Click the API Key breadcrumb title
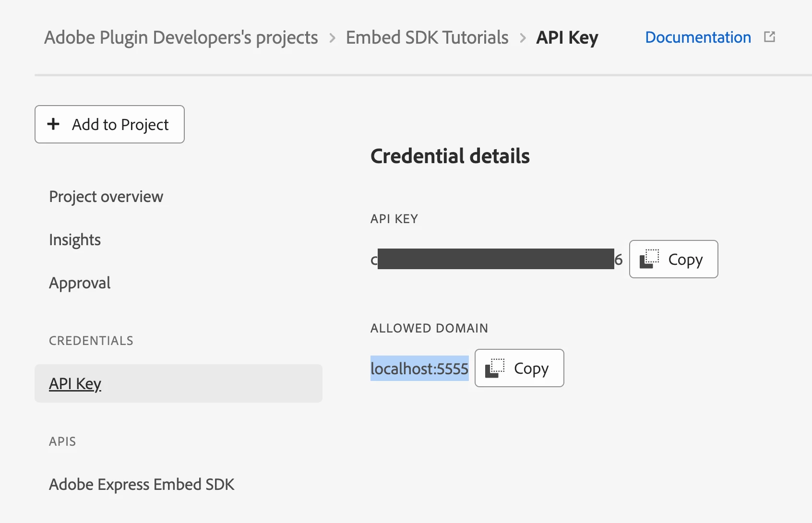Image resolution: width=812 pixels, height=523 pixels. pyautogui.click(x=567, y=37)
